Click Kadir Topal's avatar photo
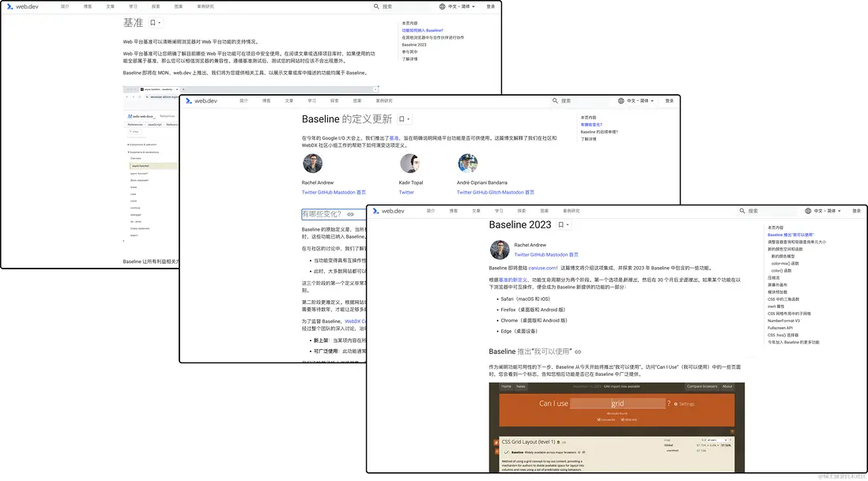This screenshot has width=868, height=481. (x=409, y=163)
